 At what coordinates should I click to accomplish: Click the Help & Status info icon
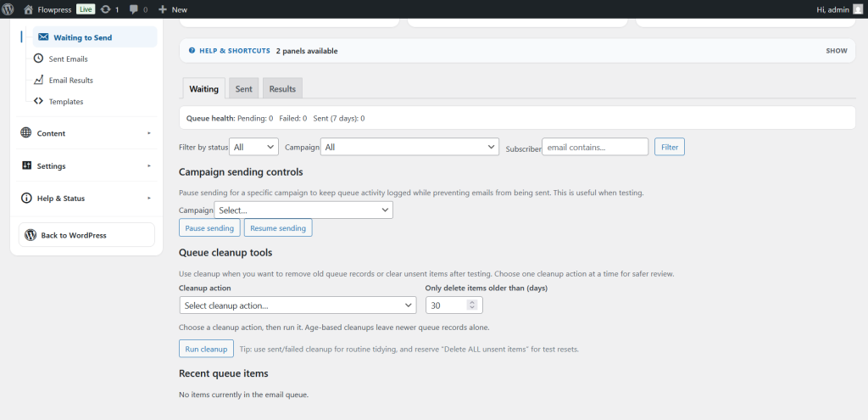tap(26, 198)
